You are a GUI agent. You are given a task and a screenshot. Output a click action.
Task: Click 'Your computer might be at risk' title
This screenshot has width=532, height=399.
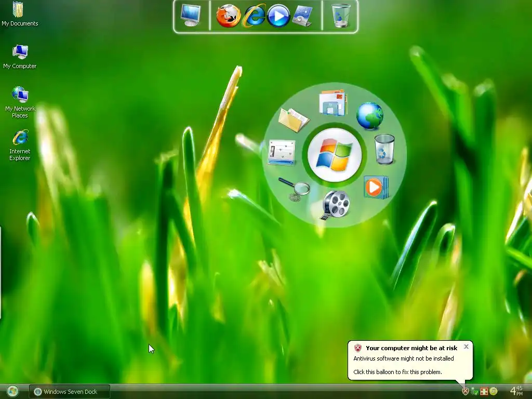[411, 348]
